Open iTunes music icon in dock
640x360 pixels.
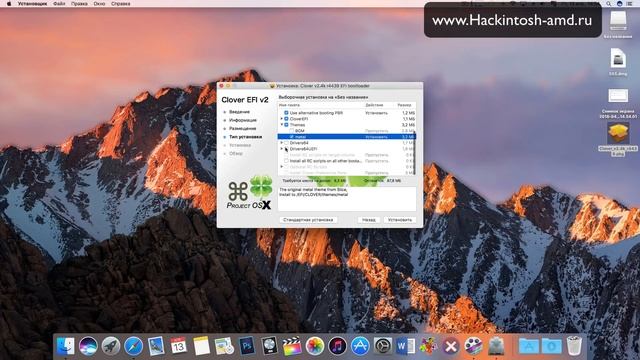click(x=338, y=346)
